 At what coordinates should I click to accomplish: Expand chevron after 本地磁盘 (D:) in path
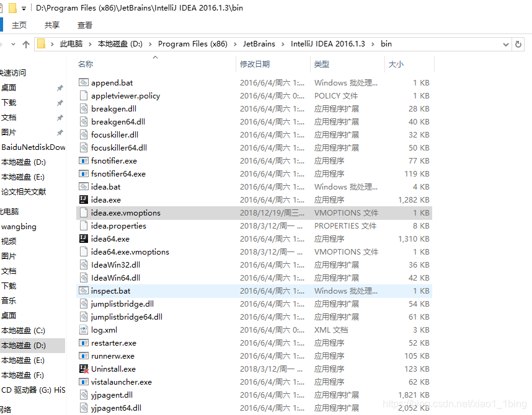150,44
